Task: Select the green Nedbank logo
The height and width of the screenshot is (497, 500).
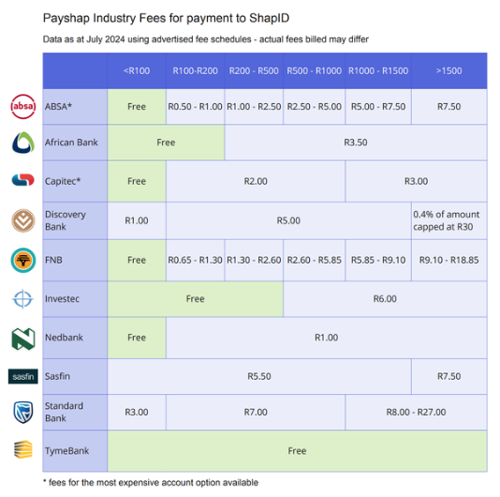Action: point(23,339)
